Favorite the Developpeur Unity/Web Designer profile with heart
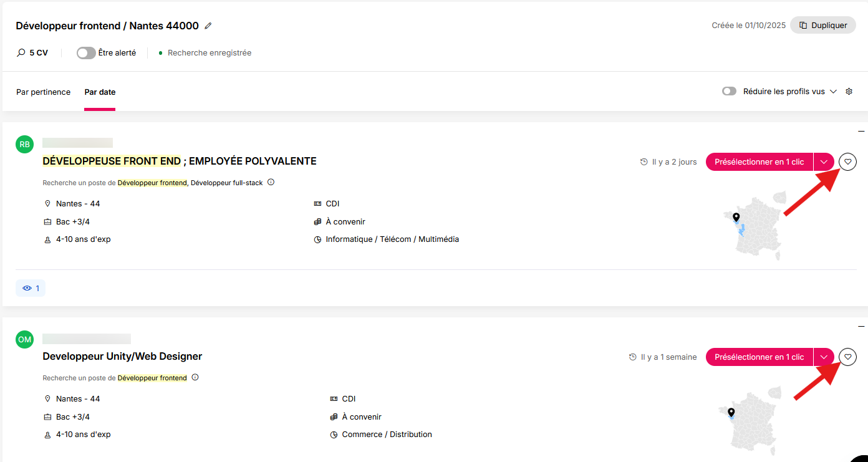 (x=847, y=357)
